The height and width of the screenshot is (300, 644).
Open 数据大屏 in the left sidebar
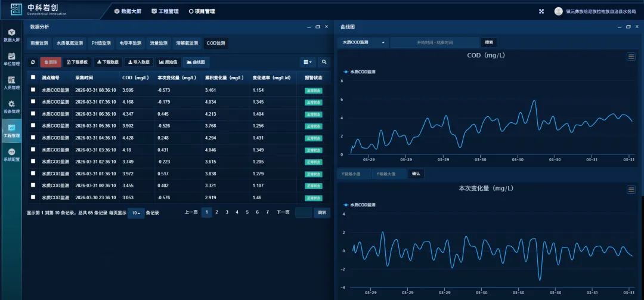pos(11,35)
